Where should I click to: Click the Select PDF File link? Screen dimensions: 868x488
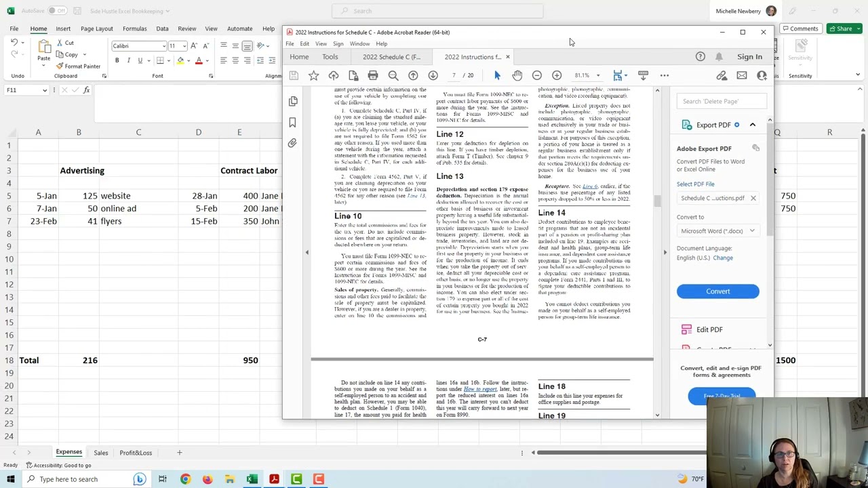coord(695,184)
